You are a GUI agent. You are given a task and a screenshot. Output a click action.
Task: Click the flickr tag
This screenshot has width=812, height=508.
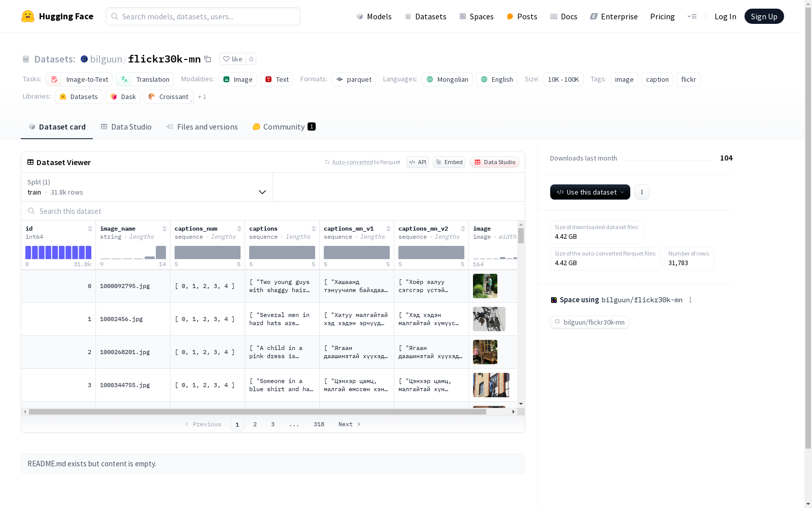689,79
